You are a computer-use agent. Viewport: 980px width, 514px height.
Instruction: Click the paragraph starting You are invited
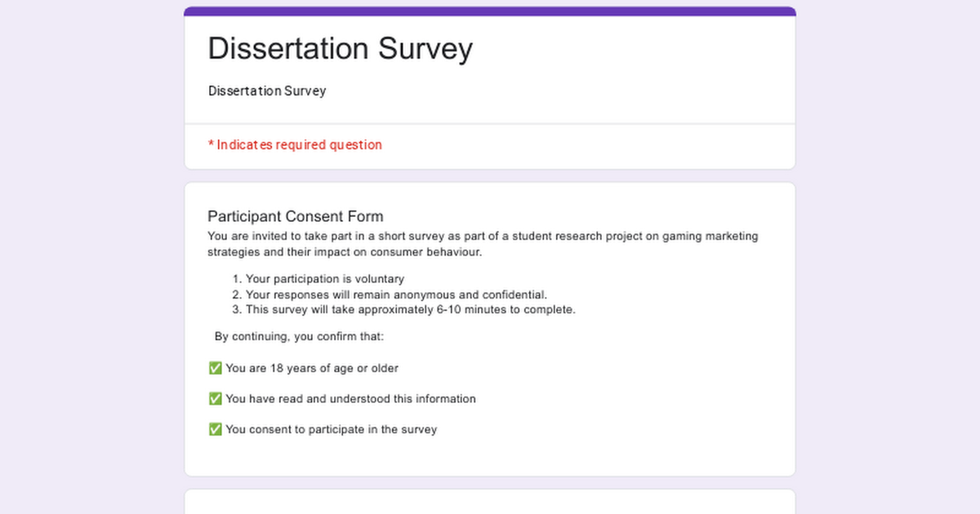(482, 237)
